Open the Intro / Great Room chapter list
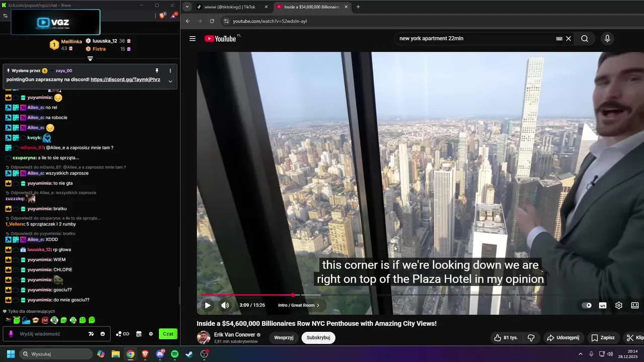The width and height of the screenshot is (644, 362). click(x=299, y=305)
